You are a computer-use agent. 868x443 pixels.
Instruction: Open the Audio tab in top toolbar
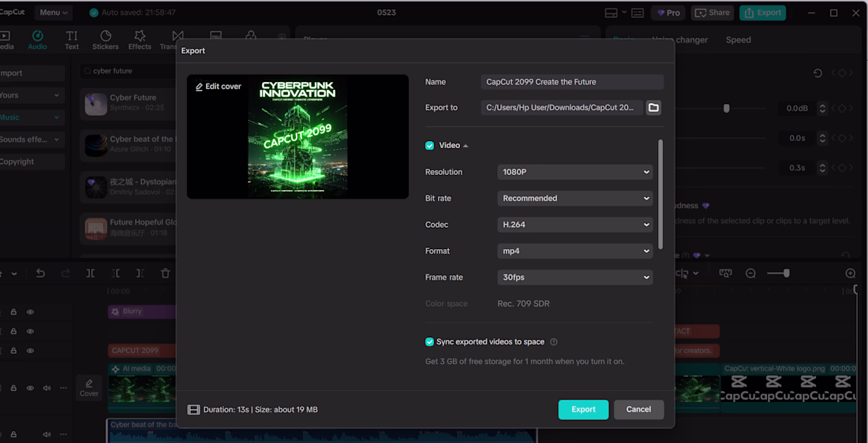(38, 40)
